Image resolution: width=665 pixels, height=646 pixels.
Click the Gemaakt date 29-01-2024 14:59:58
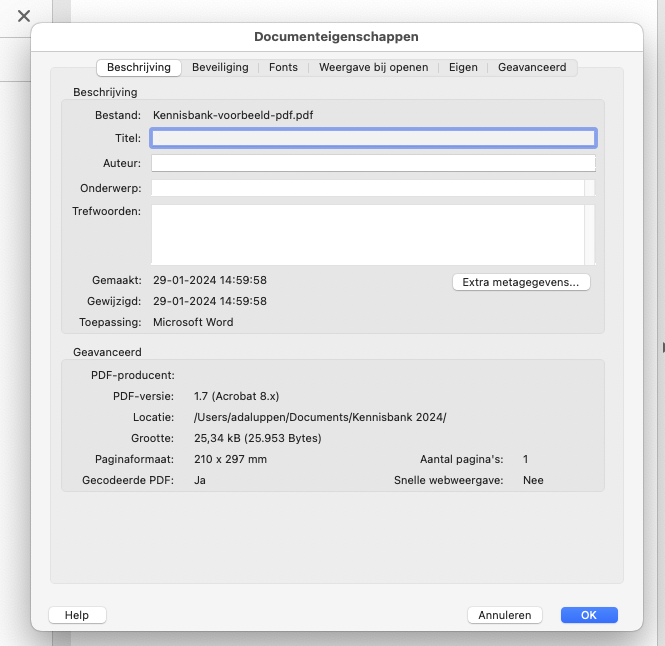pyautogui.click(x=210, y=280)
